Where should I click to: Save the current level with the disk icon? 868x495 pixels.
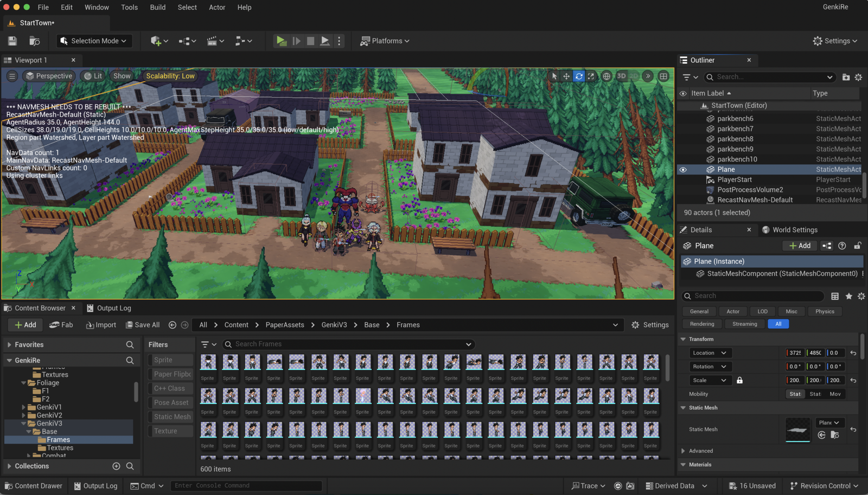click(x=12, y=41)
